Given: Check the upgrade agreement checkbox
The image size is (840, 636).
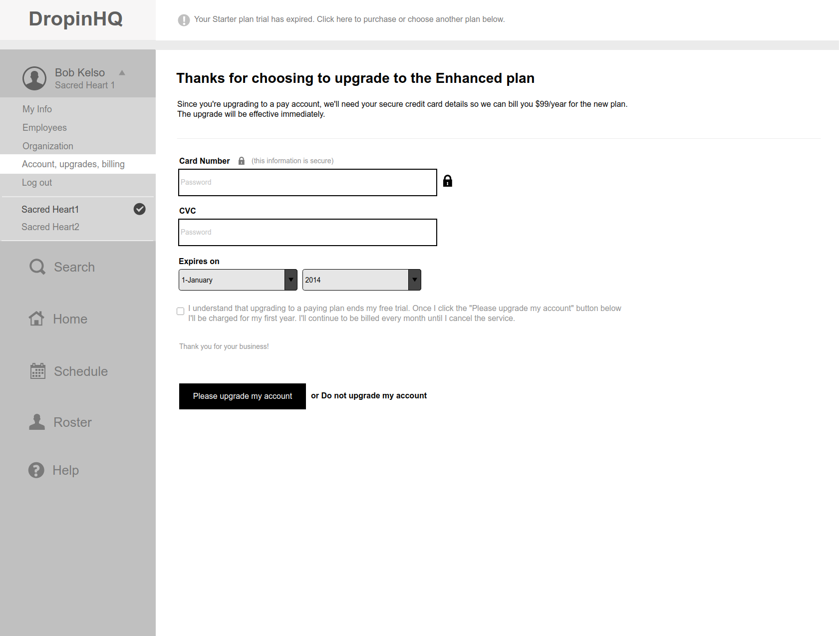Looking at the screenshot, I should [181, 312].
